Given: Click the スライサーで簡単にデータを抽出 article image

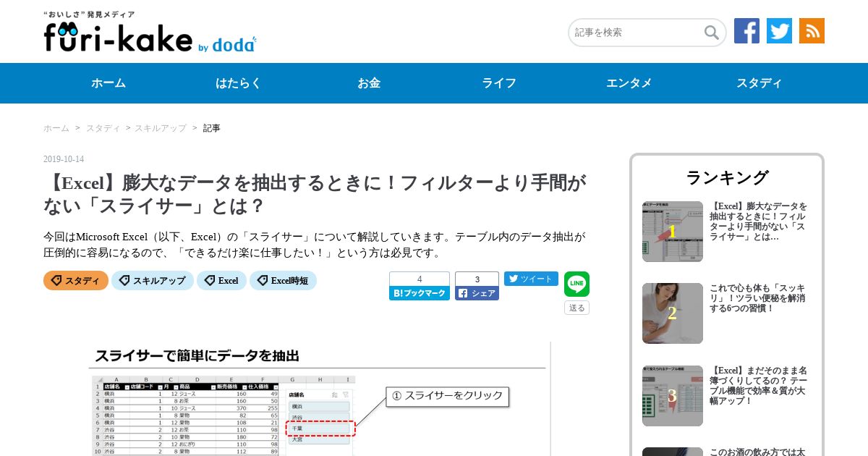Looking at the screenshot, I should click(x=318, y=399).
